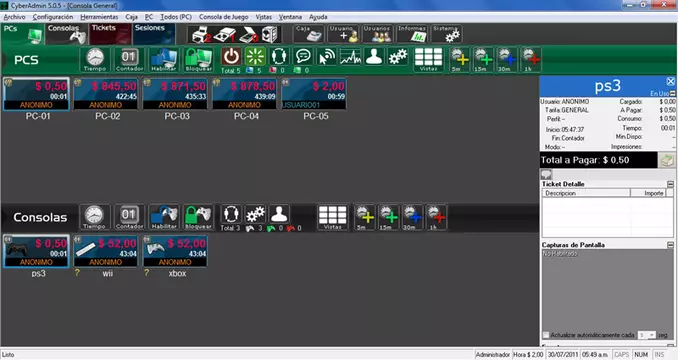Screen dimensions: 678x360
Task: Add 15m with green plus in PCS toolbar
Action: (x=483, y=60)
